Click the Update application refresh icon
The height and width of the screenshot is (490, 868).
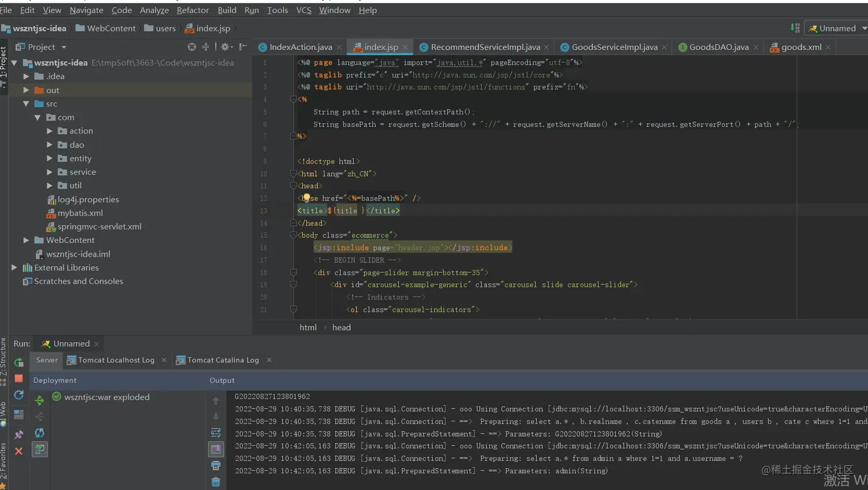18,395
